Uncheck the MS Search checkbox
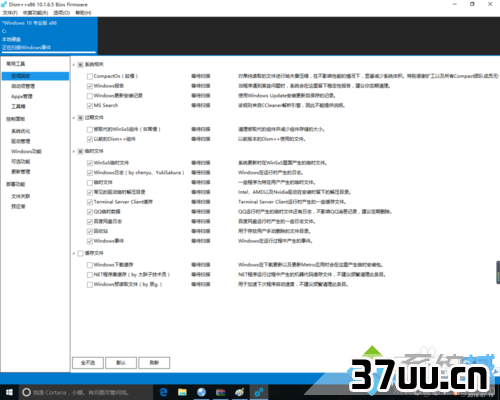The width and height of the screenshot is (500, 400). click(89, 106)
